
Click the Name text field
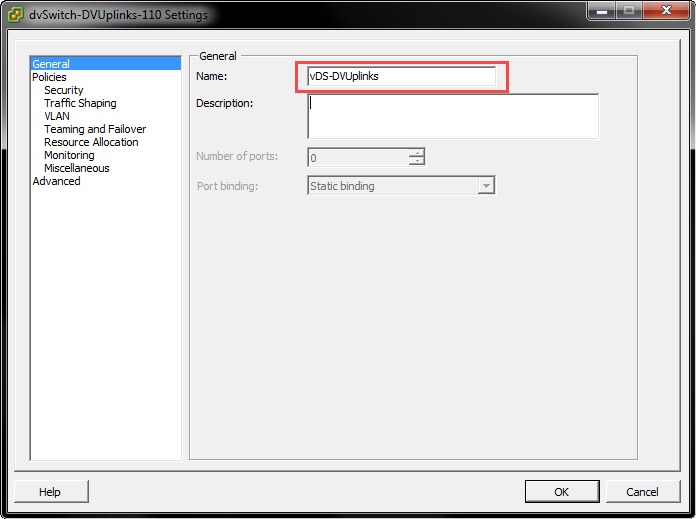pos(402,76)
